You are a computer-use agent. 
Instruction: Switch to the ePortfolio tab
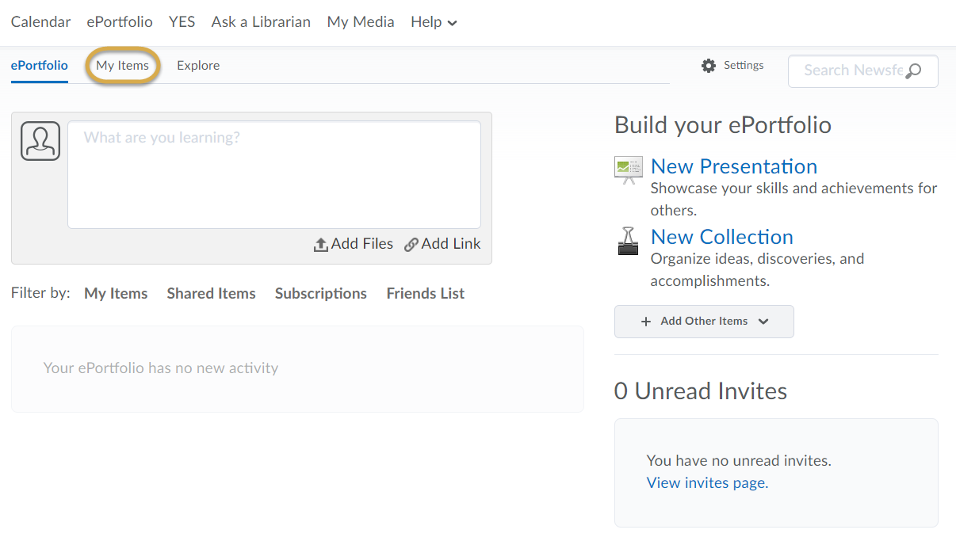tap(40, 66)
